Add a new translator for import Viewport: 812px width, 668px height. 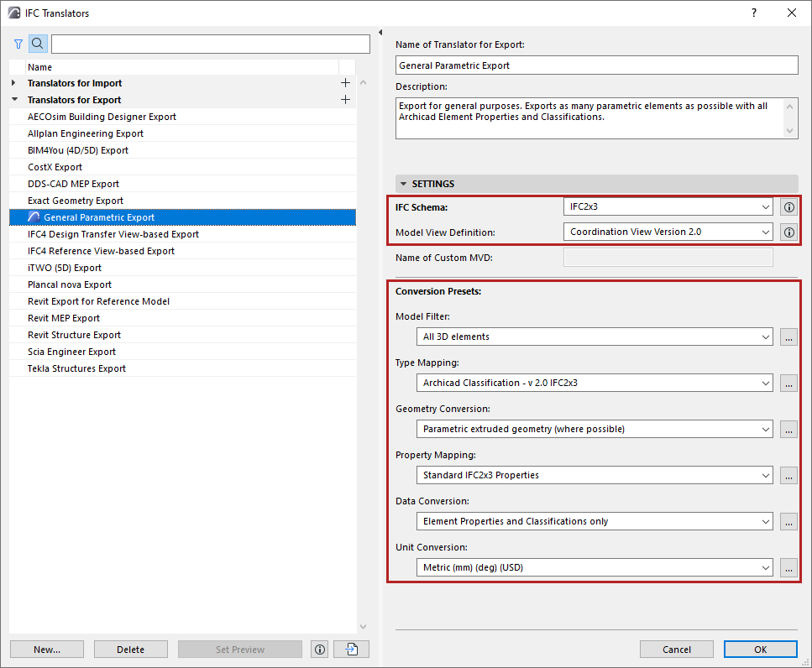(x=345, y=83)
